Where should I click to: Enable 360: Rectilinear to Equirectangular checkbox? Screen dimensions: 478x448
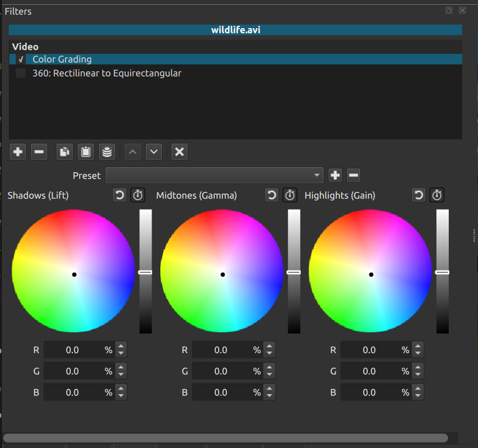[21, 73]
